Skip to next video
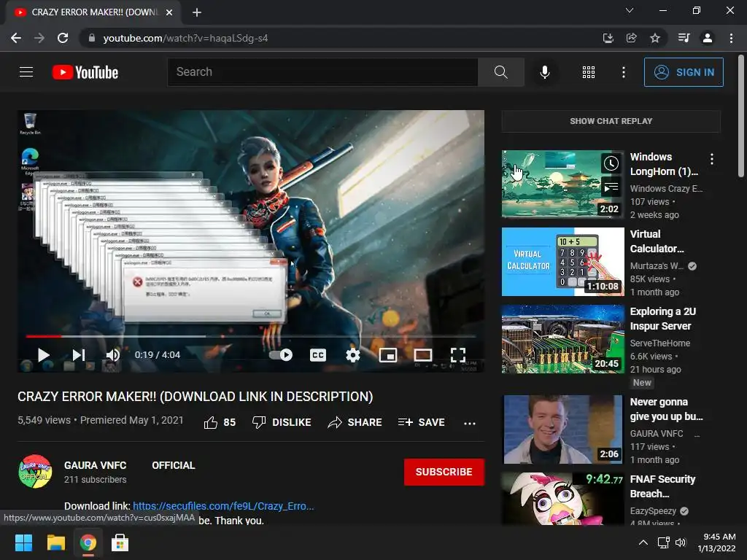The width and height of the screenshot is (747, 560). coord(79,355)
